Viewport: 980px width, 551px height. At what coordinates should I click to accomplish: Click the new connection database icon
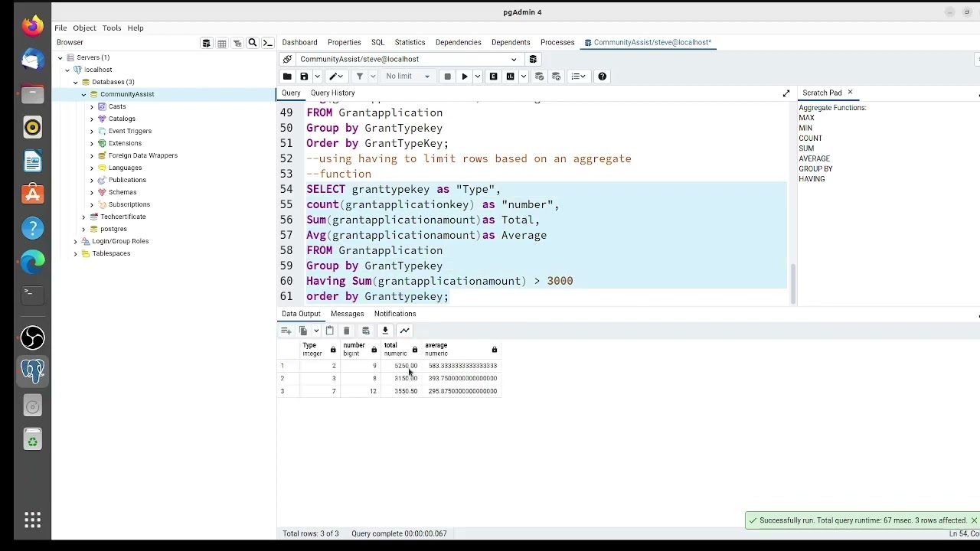534,59
